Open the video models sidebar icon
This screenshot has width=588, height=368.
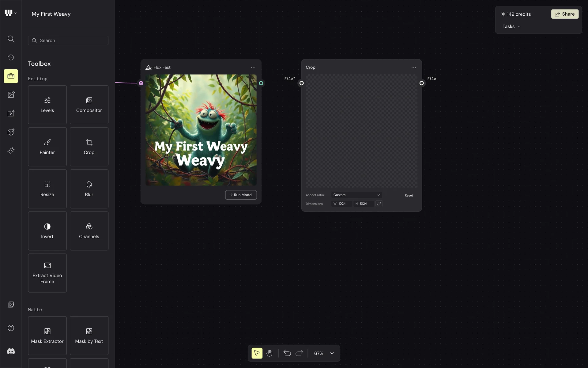[11, 113]
